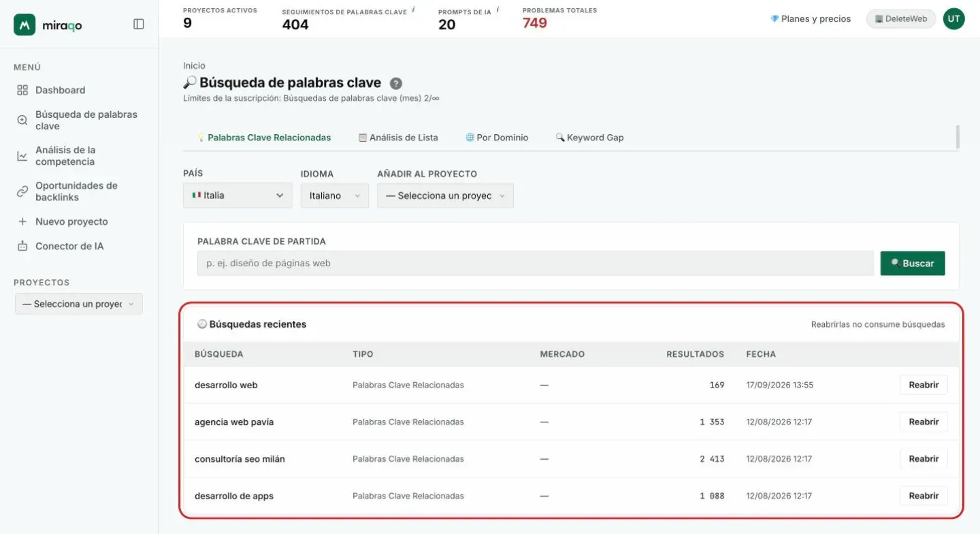Click the robot icon for Conector de IA

(x=22, y=246)
